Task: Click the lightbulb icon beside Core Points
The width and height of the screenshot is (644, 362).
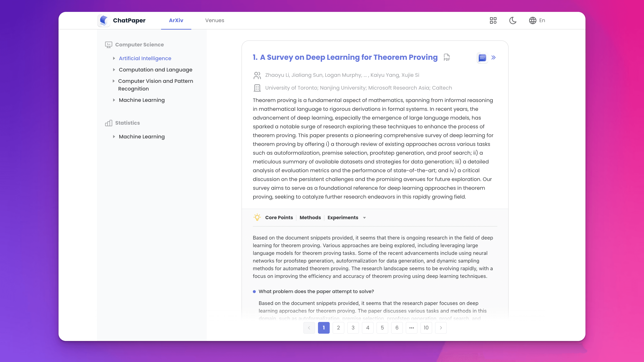Action: coord(257,217)
